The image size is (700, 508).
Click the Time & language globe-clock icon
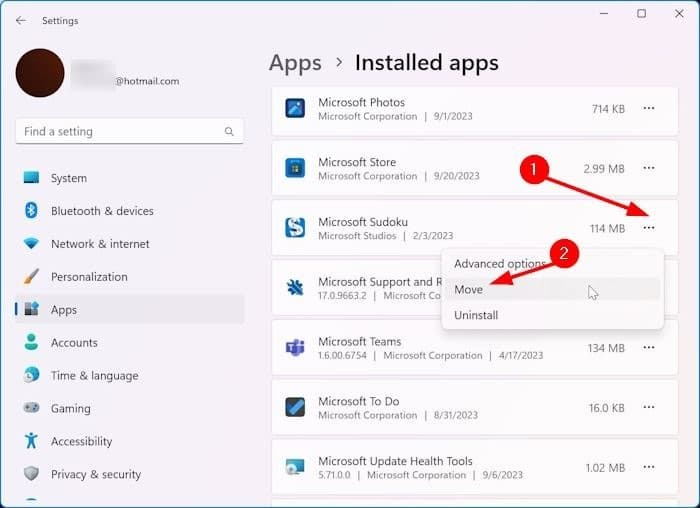coord(31,375)
